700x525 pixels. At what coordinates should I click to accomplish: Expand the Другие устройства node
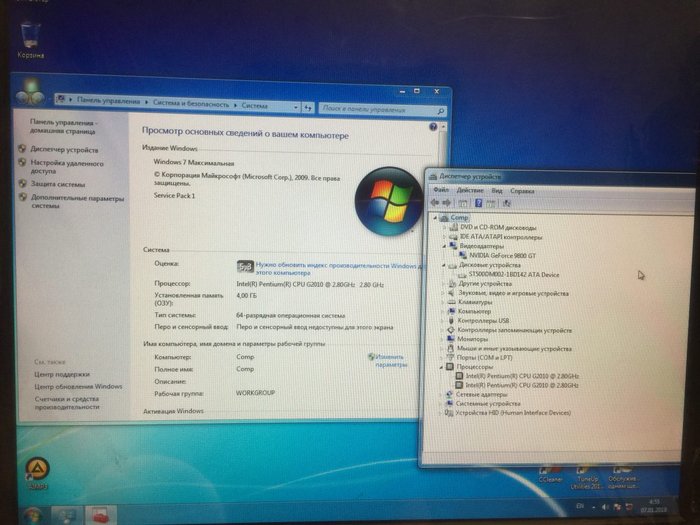[x=443, y=284]
